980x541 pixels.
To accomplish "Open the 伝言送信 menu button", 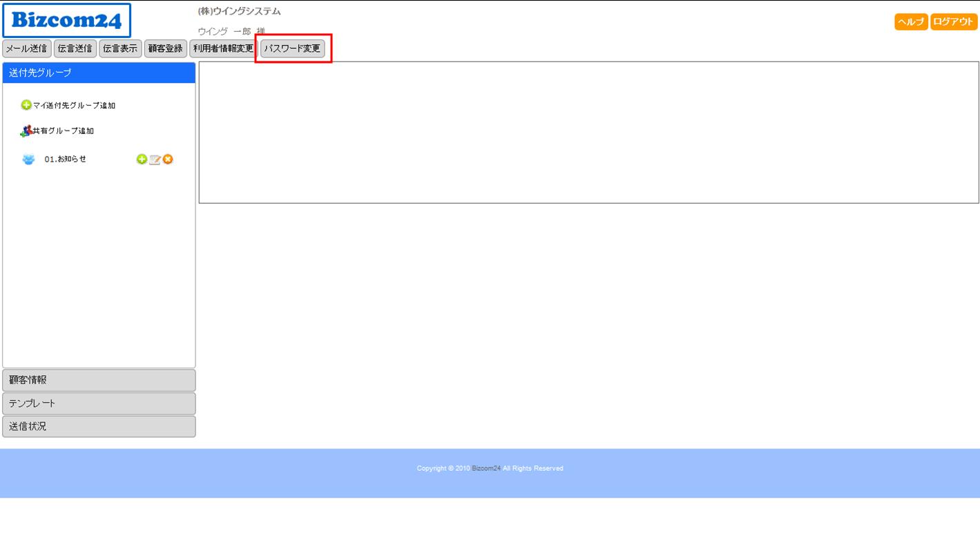I will [75, 48].
